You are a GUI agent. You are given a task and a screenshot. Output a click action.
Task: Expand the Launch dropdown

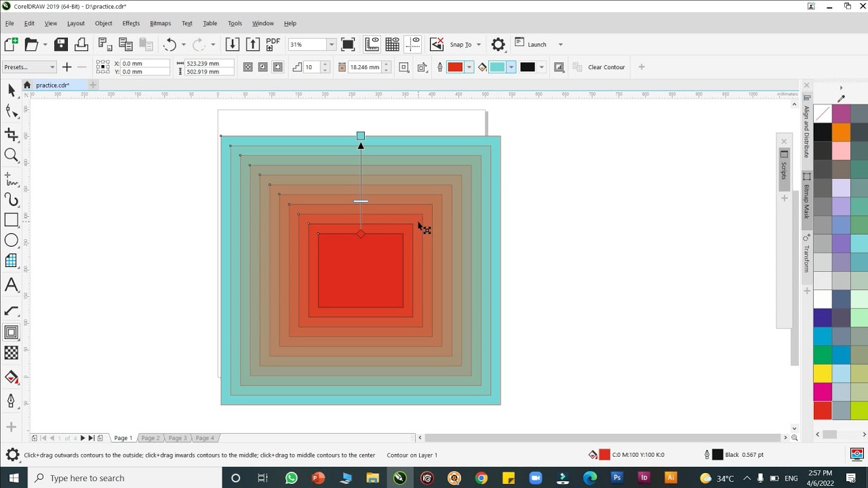coord(560,45)
